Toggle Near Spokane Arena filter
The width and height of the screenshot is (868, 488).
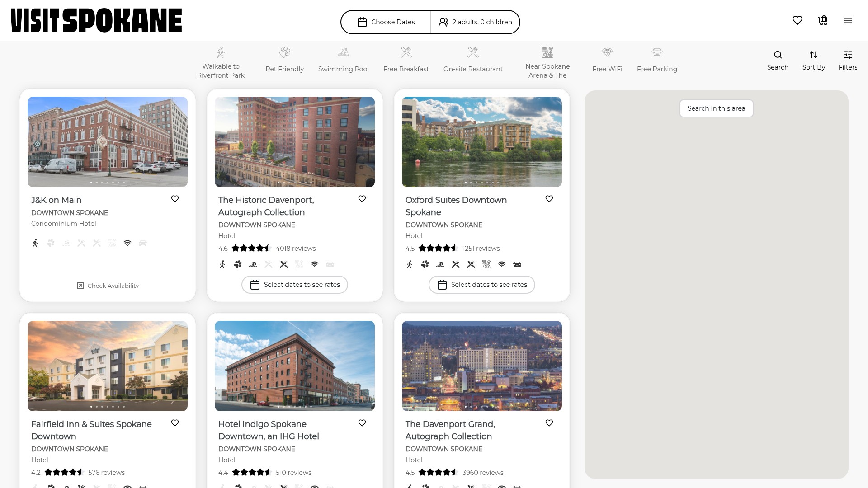(x=547, y=62)
